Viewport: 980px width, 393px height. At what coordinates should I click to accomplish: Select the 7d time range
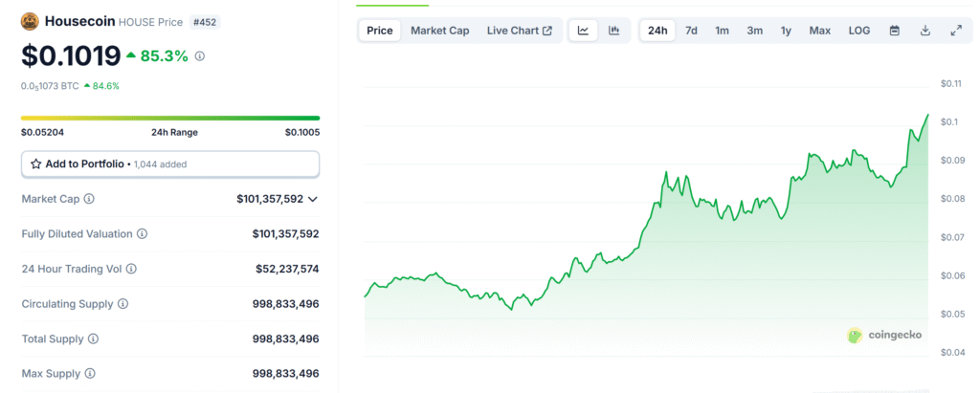(x=691, y=31)
